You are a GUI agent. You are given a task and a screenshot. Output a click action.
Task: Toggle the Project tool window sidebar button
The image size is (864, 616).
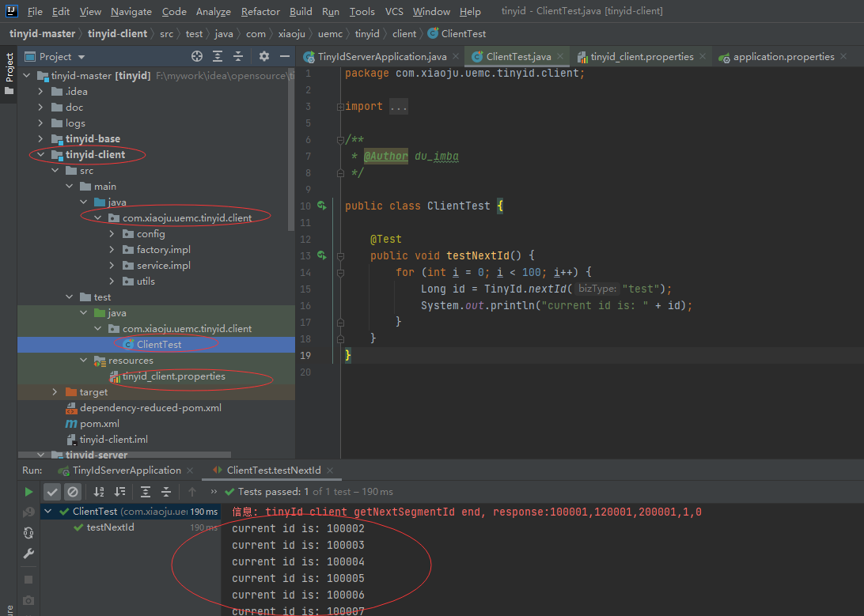(9, 74)
